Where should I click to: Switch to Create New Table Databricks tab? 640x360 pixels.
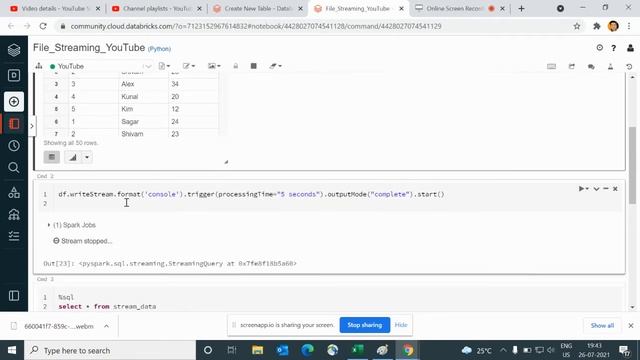[258, 8]
